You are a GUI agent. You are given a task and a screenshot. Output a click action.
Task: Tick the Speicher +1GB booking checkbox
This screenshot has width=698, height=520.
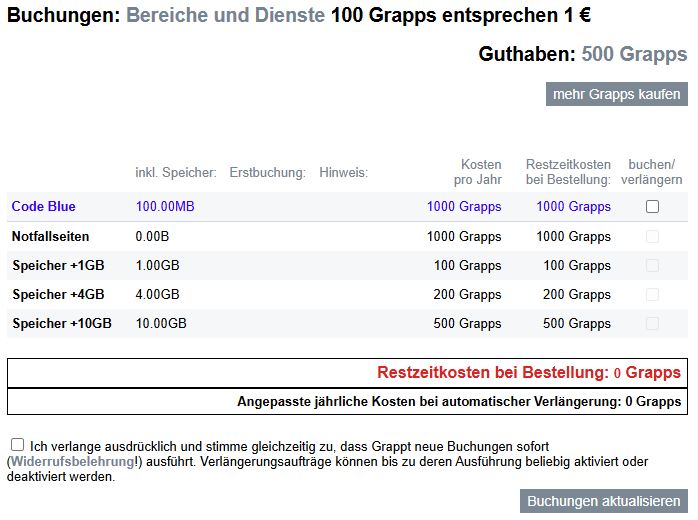click(x=652, y=266)
